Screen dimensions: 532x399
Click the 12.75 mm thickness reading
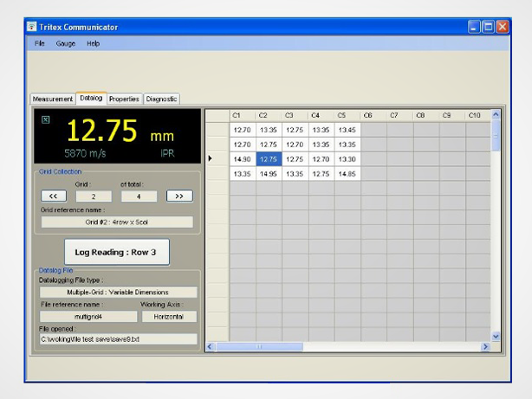pos(120,131)
